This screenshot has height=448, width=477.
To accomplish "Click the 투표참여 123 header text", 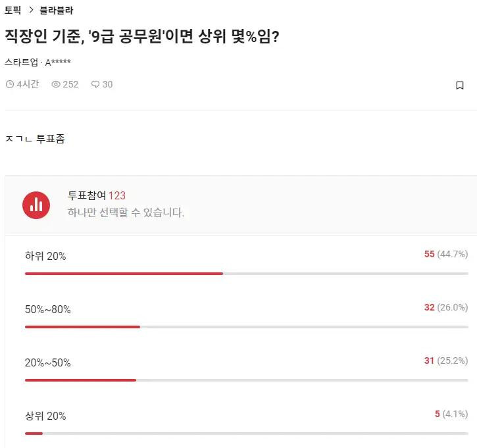I will tap(97, 195).
